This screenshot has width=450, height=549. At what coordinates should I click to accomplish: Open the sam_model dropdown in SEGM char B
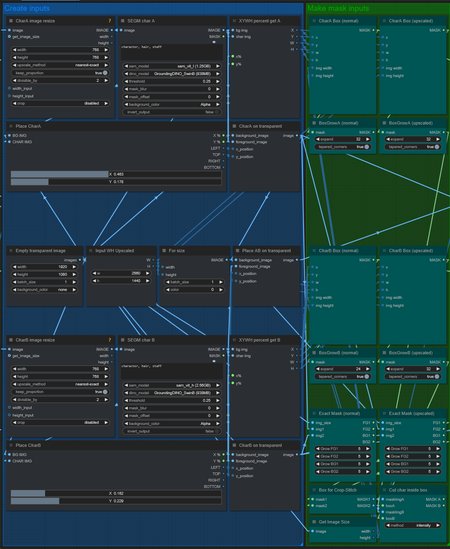pyautogui.click(x=172, y=385)
